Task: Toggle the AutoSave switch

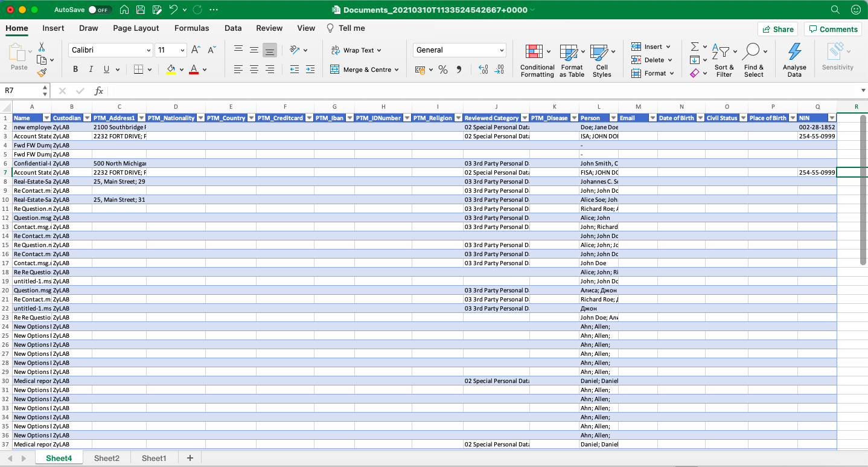Action: pos(99,10)
